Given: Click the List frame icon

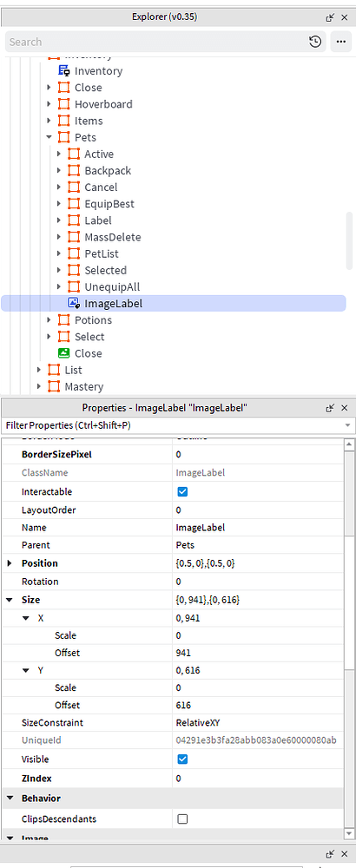Looking at the screenshot, I should pyautogui.click(x=54, y=370).
